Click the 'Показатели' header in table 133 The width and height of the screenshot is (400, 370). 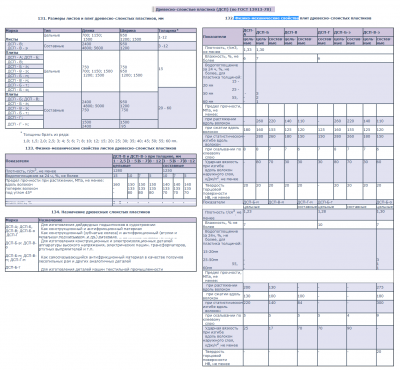[x=59, y=161]
